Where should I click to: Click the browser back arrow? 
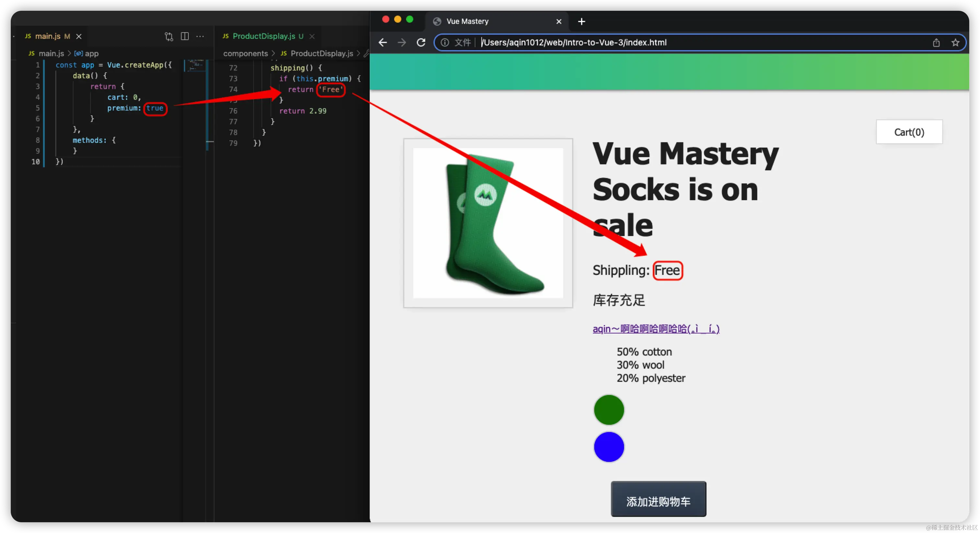pos(383,43)
